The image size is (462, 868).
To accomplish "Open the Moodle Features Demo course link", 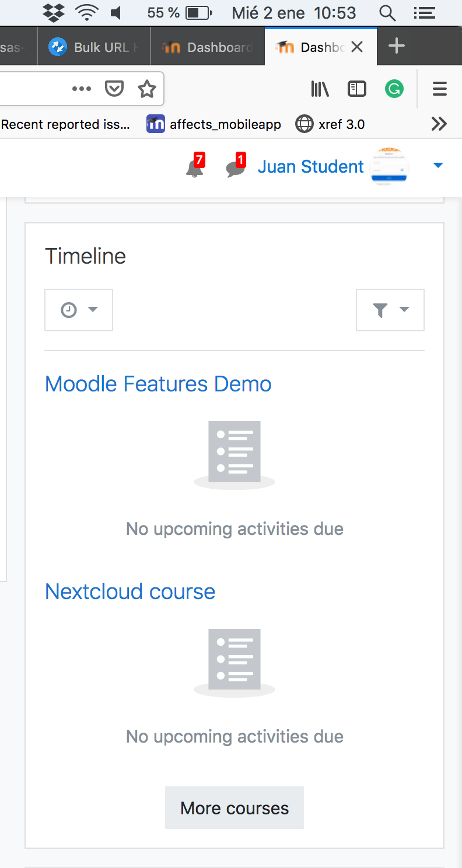I will pyautogui.click(x=158, y=384).
